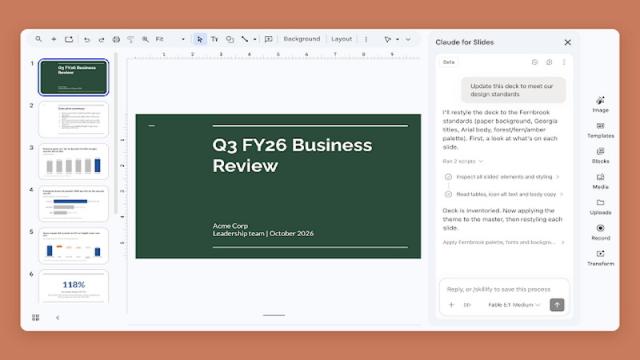The width and height of the screenshot is (640, 360).
Task: Expand the Apply Fernbrook palette step
Action: tap(504, 242)
